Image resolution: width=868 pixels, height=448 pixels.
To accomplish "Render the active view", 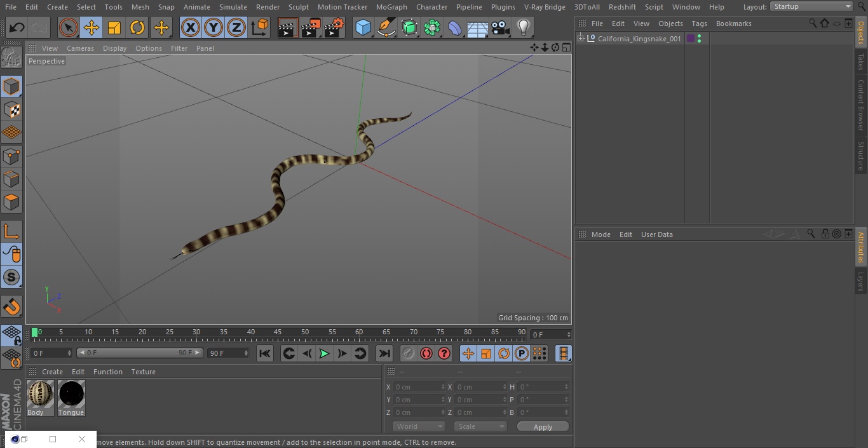I will pyautogui.click(x=288, y=27).
